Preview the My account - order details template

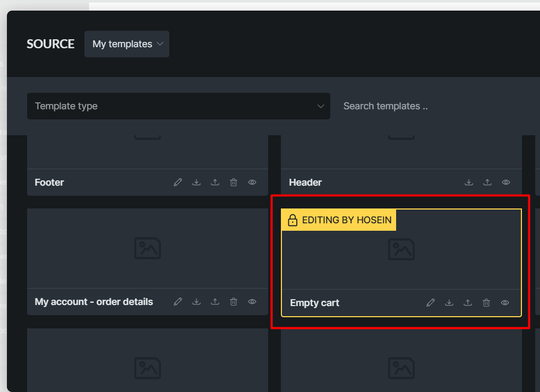pos(252,302)
